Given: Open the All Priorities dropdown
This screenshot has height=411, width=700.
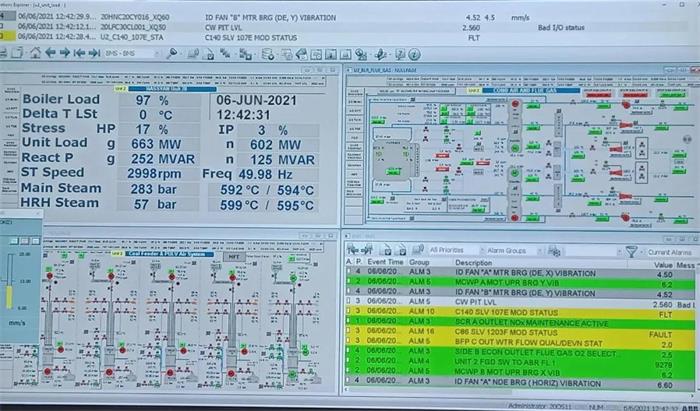Looking at the screenshot, I should [x=453, y=250].
